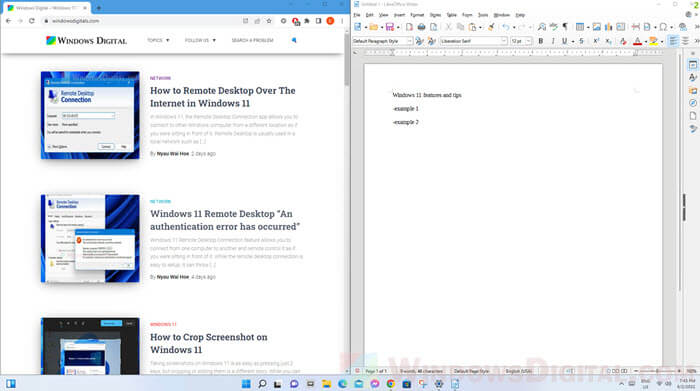Viewport: 700px width, 391px height.
Task: Open the highlighting color dropdown arrow
Action: (x=662, y=42)
